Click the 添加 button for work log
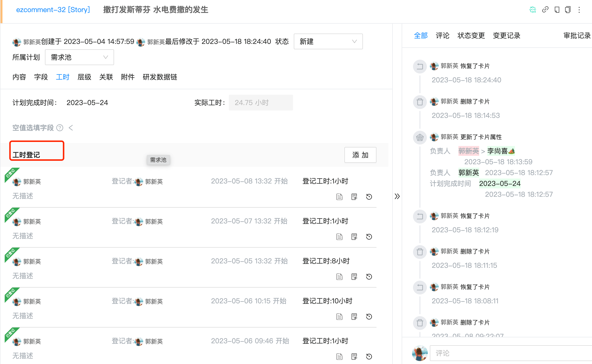Screen dimensions: 592x364 pyautogui.click(x=360, y=155)
